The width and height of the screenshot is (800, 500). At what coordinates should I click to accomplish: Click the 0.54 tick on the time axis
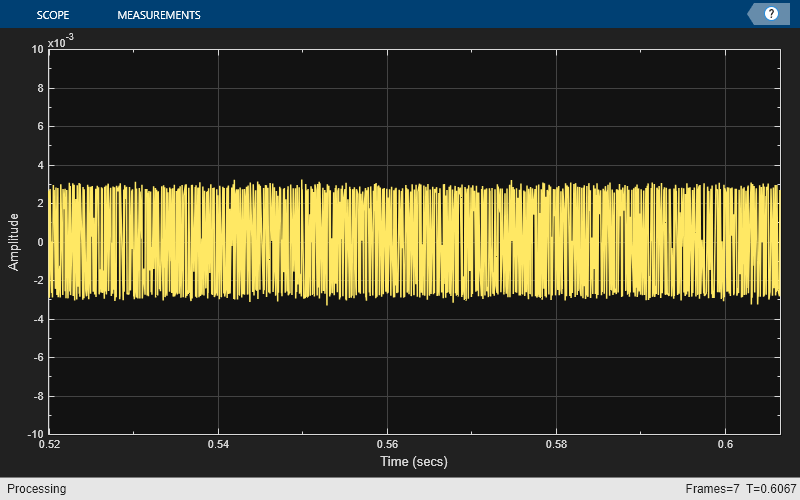click(218, 445)
